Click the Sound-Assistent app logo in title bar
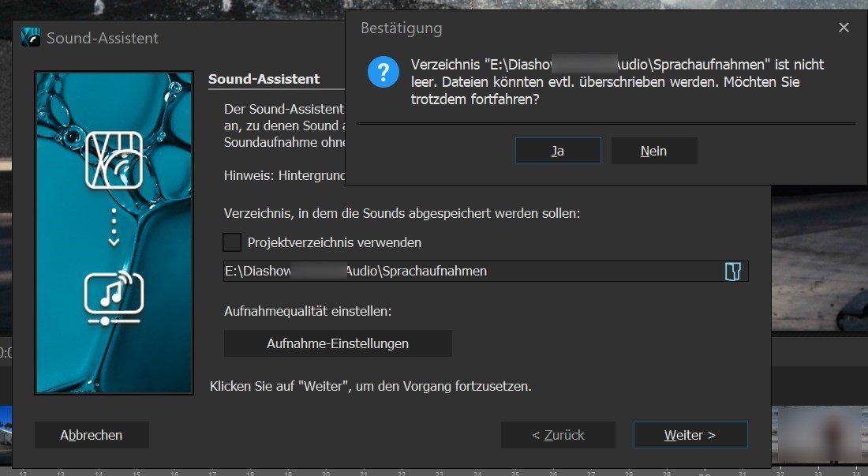Image resolution: width=868 pixels, height=476 pixels. point(31,38)
